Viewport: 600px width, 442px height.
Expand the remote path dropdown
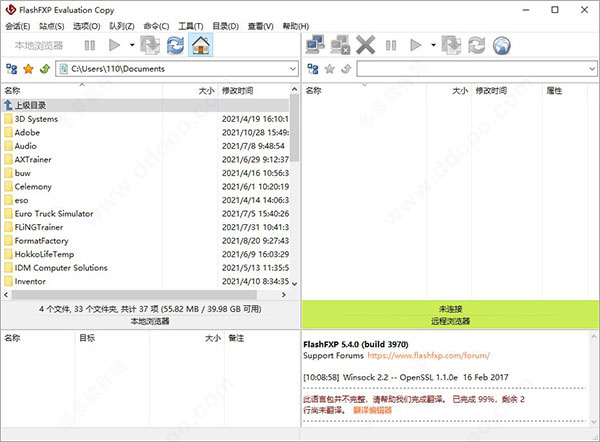[592, 69]
